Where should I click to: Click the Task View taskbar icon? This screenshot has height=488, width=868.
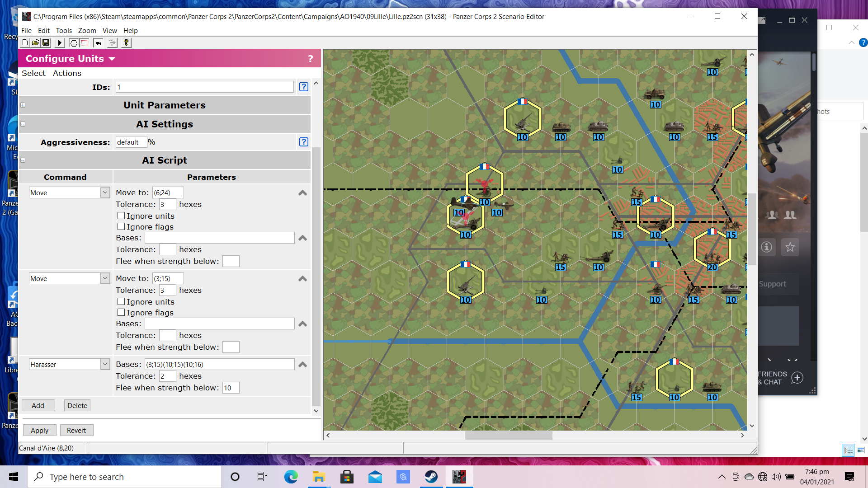pos(262,477)
